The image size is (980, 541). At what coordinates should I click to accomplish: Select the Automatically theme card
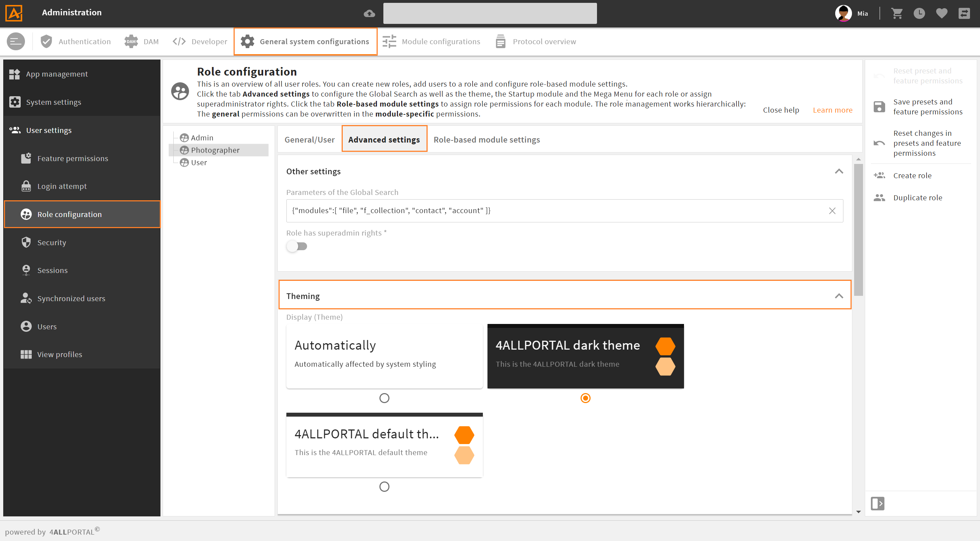click(x=384, y=356)
